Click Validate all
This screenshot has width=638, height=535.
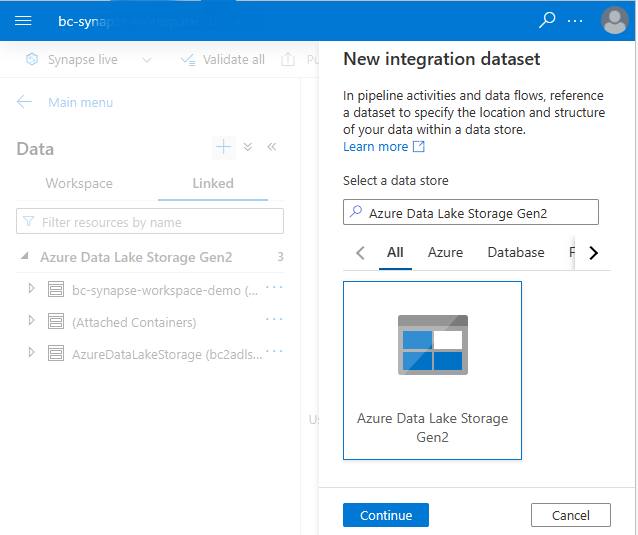pyautogui.click(x=233, y=60)
